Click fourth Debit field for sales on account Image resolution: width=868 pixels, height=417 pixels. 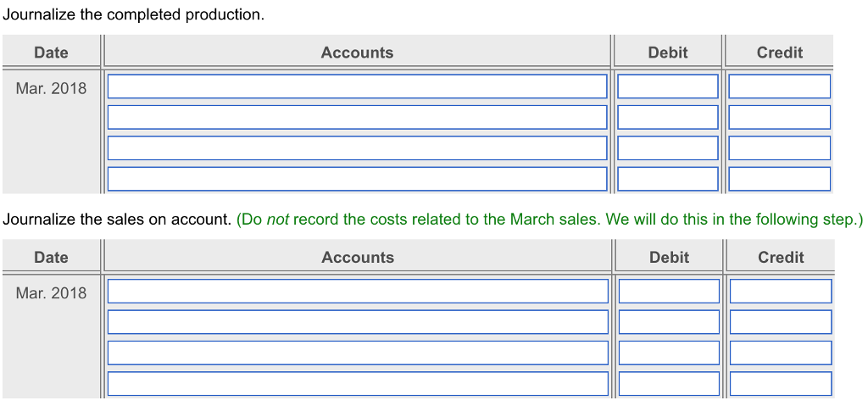point(669,383)
